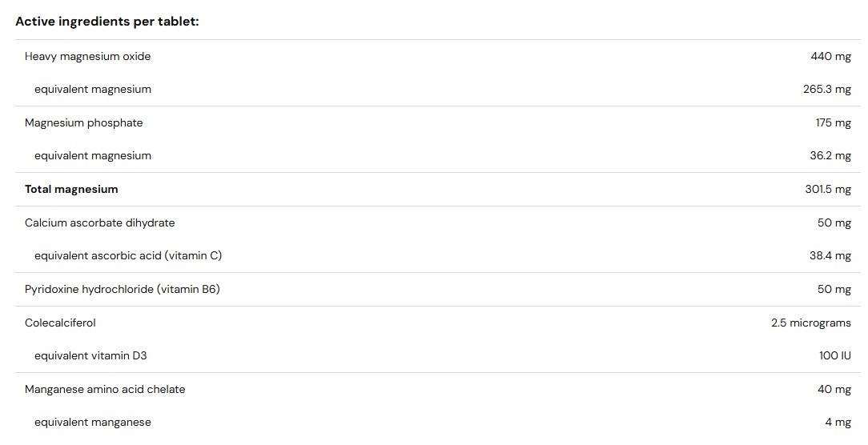868x445 pixels.
Task: Select the Manganese amino acid chelate label
Action: 105,389
